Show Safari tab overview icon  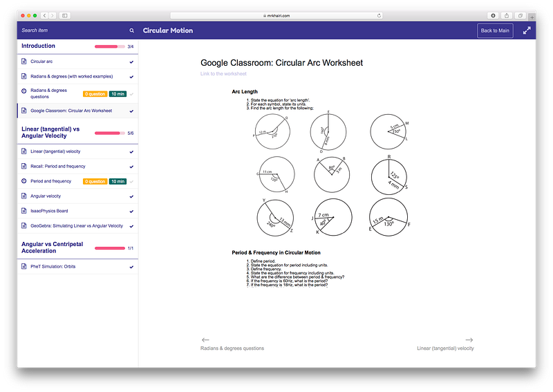(521, 15)
